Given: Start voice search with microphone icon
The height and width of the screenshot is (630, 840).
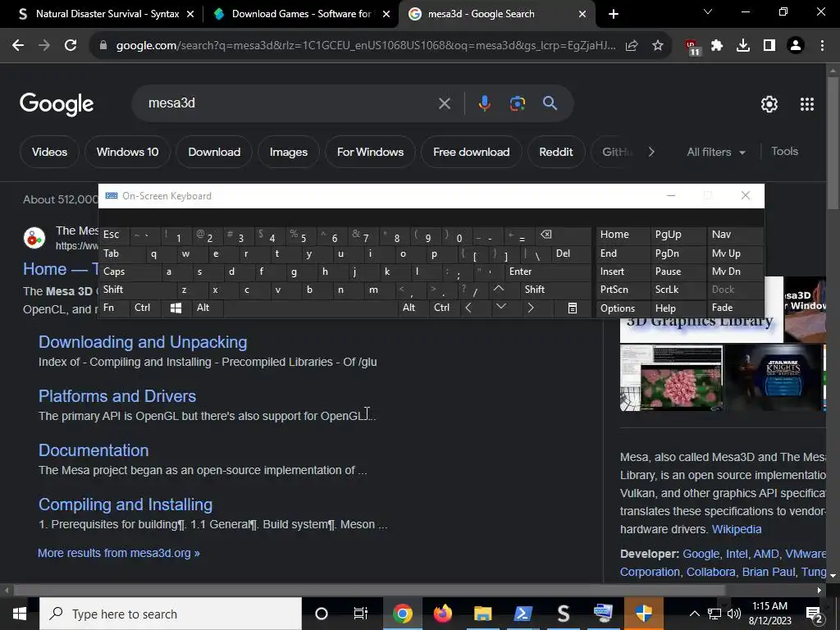Looking at the screenshot, I should 484,103.
